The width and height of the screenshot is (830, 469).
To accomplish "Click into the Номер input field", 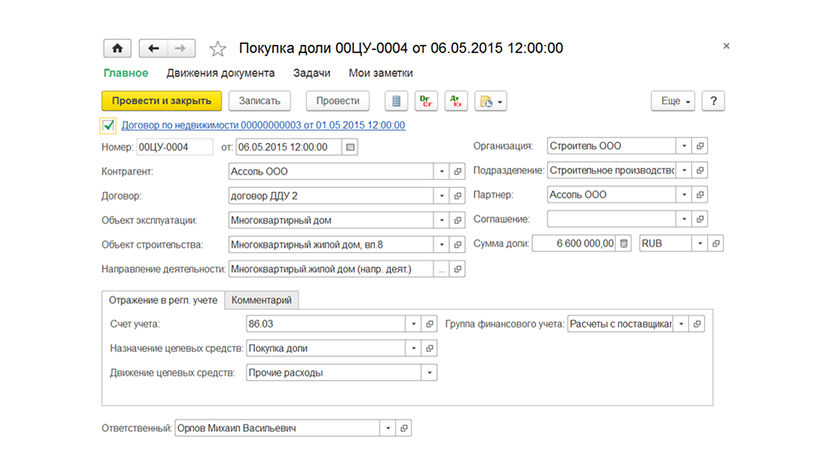I will (175, 147).
